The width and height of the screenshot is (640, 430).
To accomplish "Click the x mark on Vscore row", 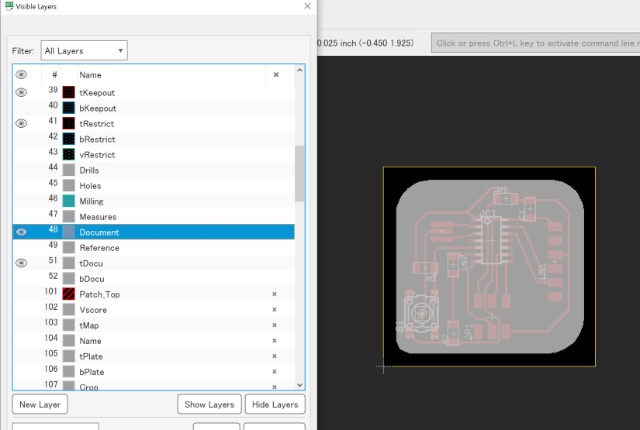I will tap(274, 310).
